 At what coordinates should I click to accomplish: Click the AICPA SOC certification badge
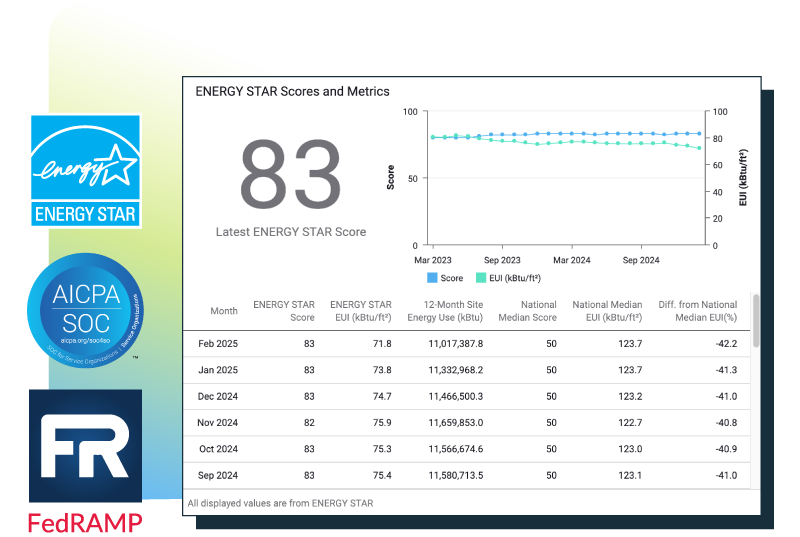tap(85, 311)
